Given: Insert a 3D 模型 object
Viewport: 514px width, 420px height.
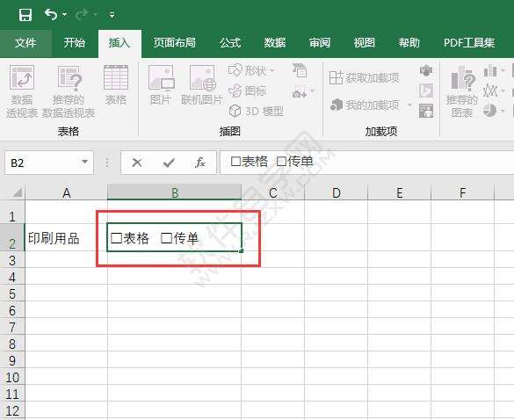Looking at the screenshot, I should point(256,111).
